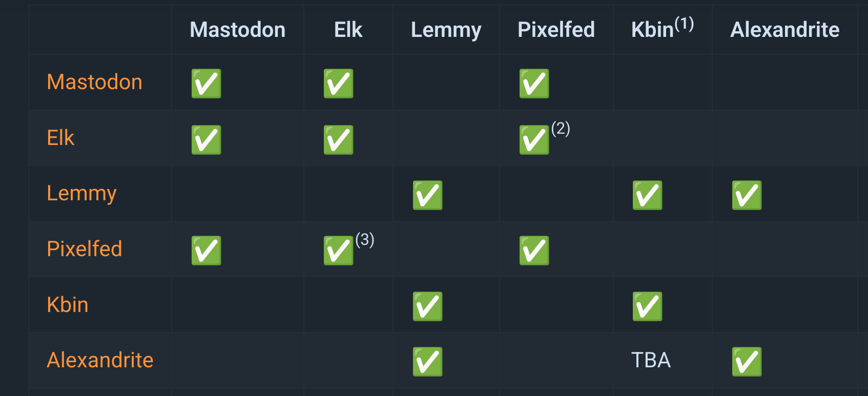
Task: Click the Alexandrite column header
Action: pos(784,30)
